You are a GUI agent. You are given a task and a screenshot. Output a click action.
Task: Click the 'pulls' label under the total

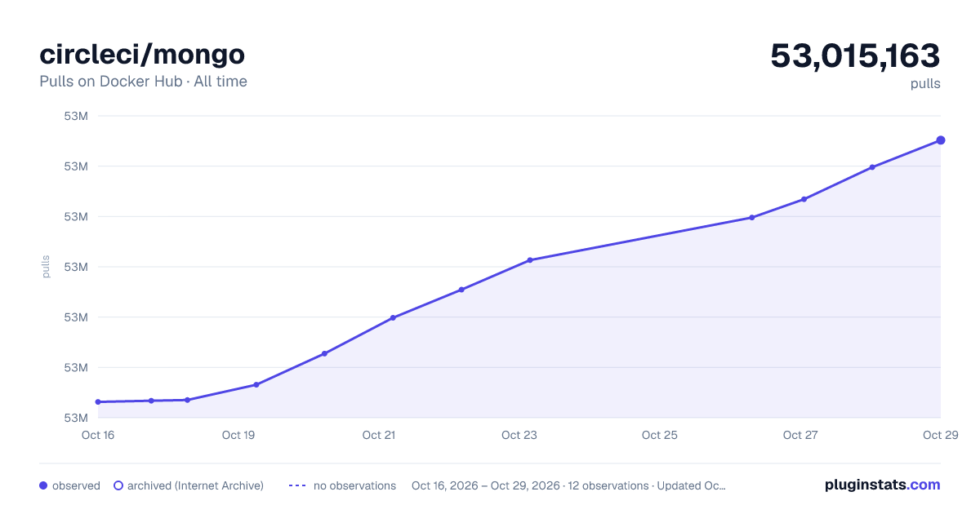(925, 83)
